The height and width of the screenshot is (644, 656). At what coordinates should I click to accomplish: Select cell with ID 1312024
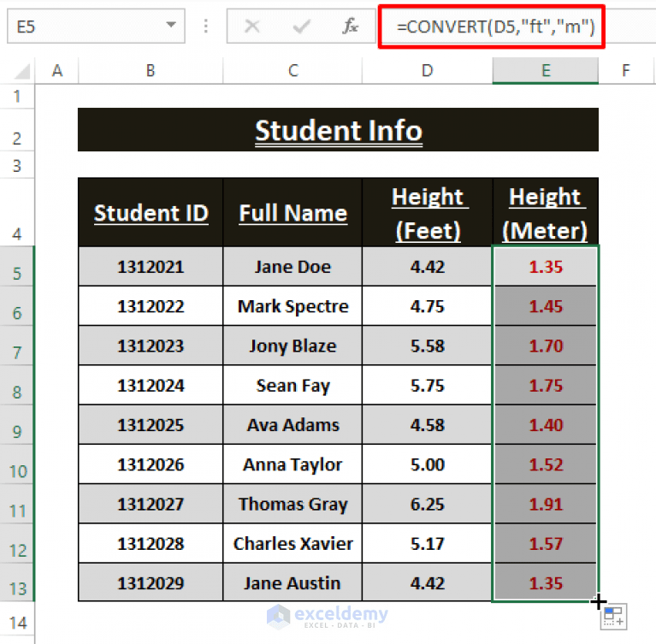[151, 385]
